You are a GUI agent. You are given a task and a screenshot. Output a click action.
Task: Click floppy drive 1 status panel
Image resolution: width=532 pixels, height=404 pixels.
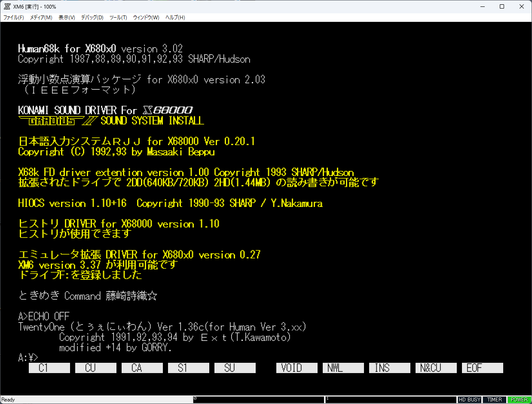(390, 400)
